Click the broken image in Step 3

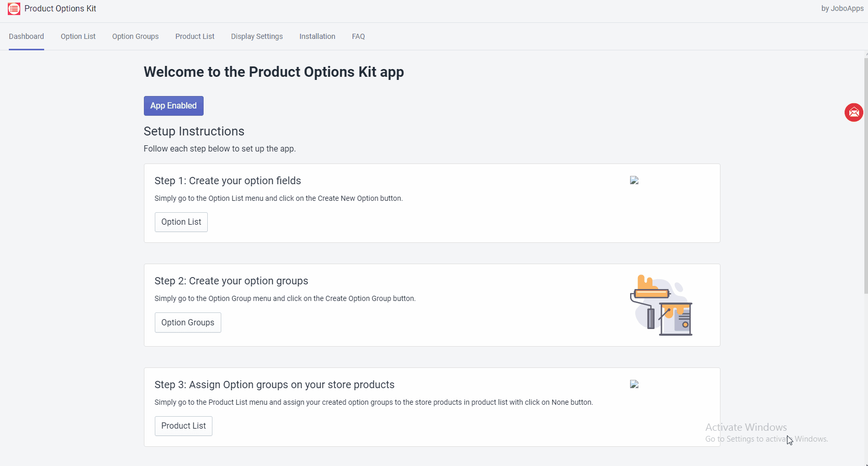[x=634, y=385]
